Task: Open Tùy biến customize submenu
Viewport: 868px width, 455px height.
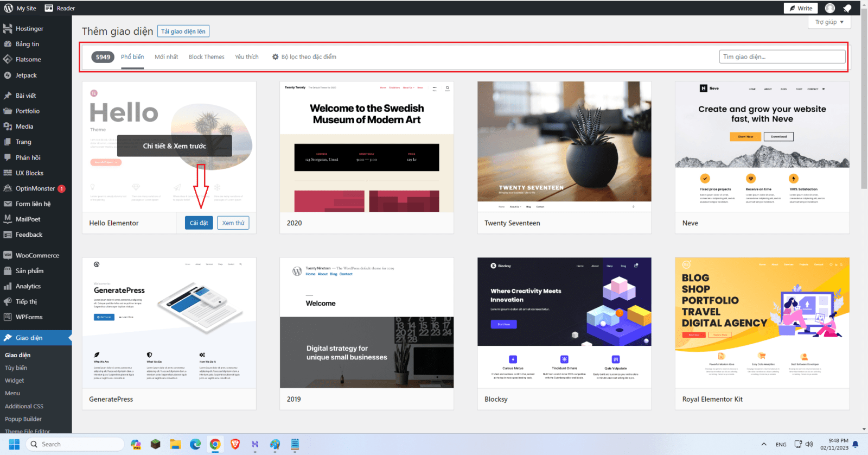Action: coord(16,368)
